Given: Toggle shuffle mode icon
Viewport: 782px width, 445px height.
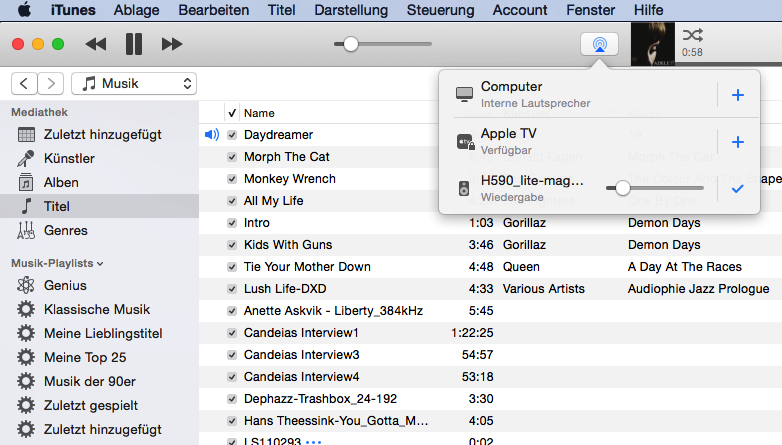Looking at the screenshot, I should (x=693, y=35).
